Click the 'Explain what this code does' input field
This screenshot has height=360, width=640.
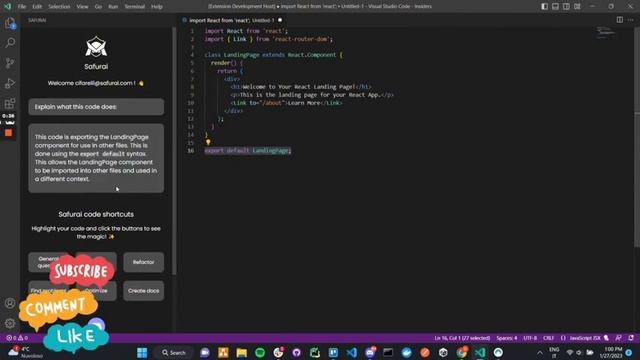tap(96, 107)
